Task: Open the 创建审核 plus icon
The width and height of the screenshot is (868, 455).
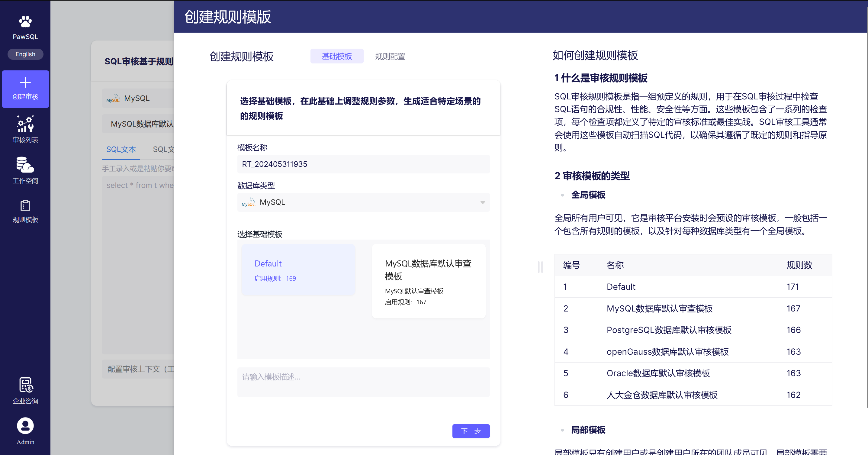Action: pos(25,82)
